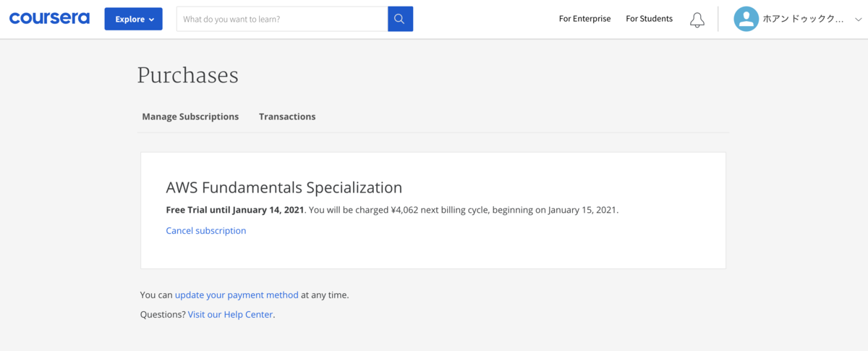Click the Japanese account name text
Image resolution: width=868 pixels, height=351 pixels.
802,20
